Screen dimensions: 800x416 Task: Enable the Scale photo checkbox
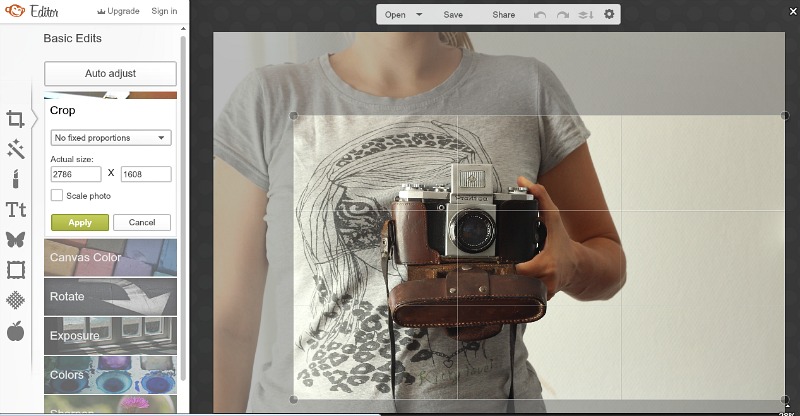click(57, 196)
